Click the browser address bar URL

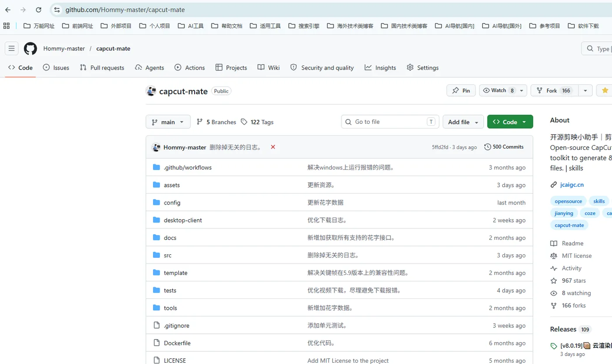point(125,10)
